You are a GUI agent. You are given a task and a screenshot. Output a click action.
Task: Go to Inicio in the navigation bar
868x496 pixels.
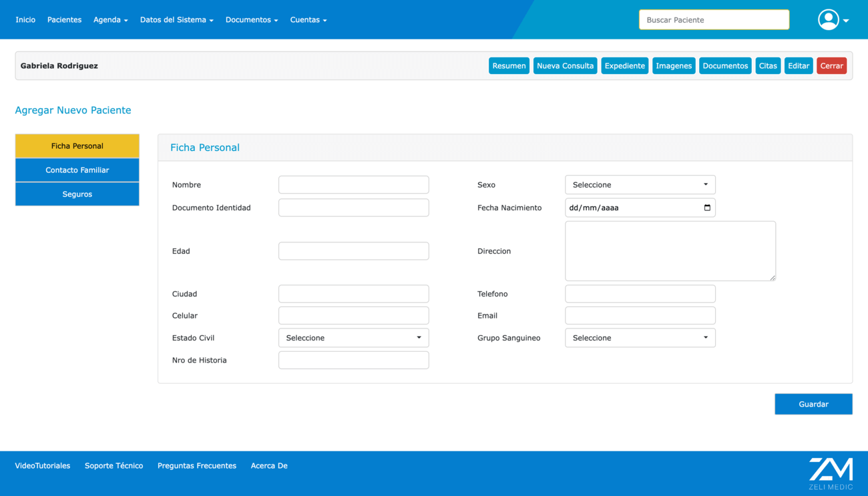(x=25, y=19)
